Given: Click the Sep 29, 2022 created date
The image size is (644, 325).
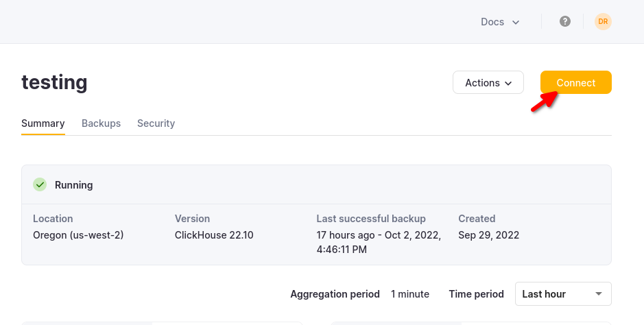Looking at the screenshot, I should (488, 235).
